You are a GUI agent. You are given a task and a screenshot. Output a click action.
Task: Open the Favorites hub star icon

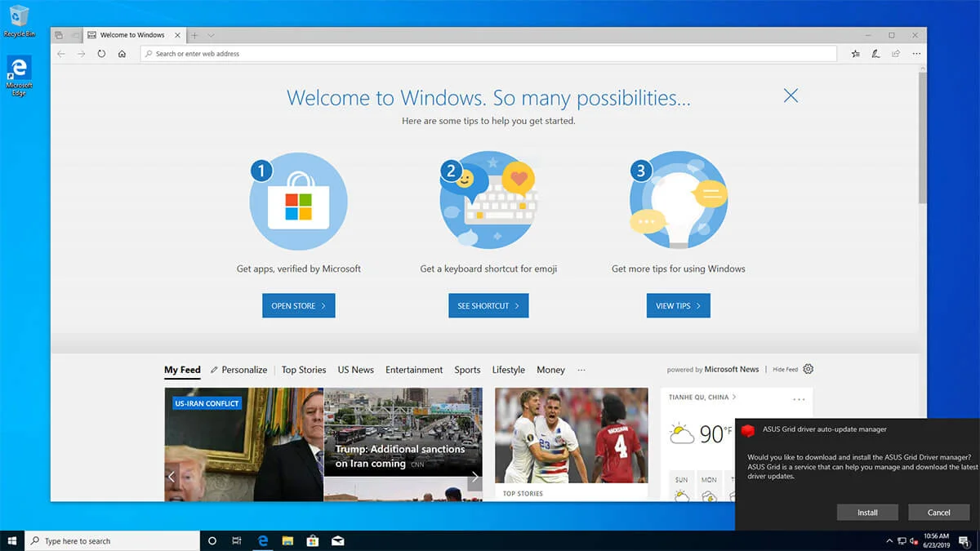coord(855,54)
